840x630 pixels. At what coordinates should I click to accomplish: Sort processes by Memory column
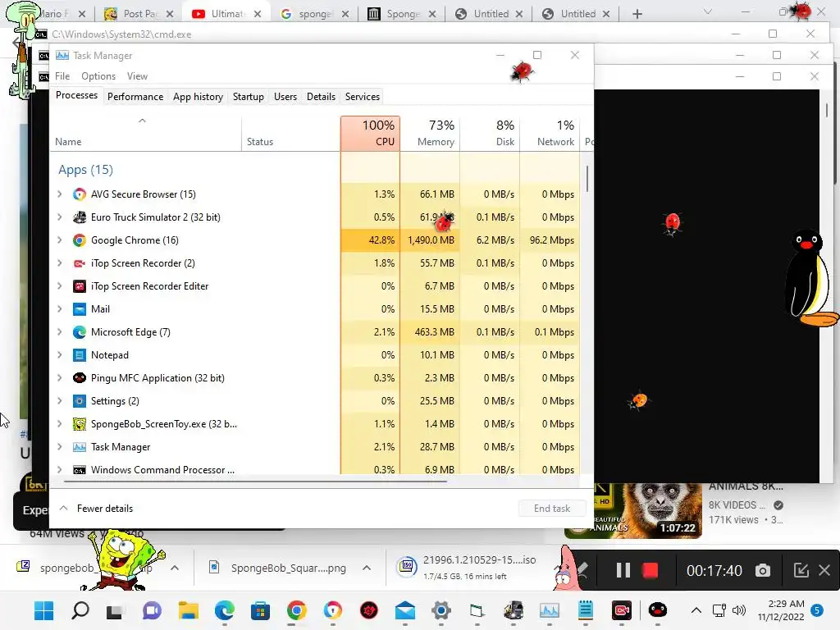(x=430, y=134)
